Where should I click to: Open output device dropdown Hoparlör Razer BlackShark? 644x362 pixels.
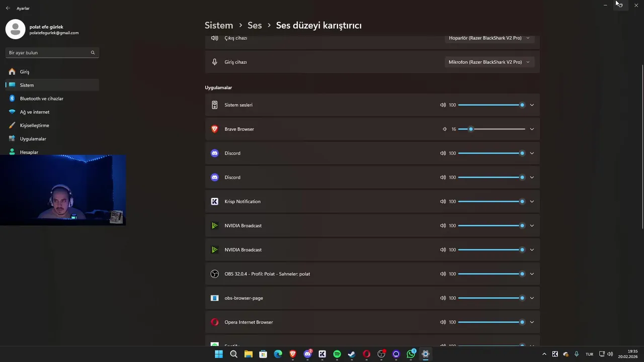click(489, 38)
